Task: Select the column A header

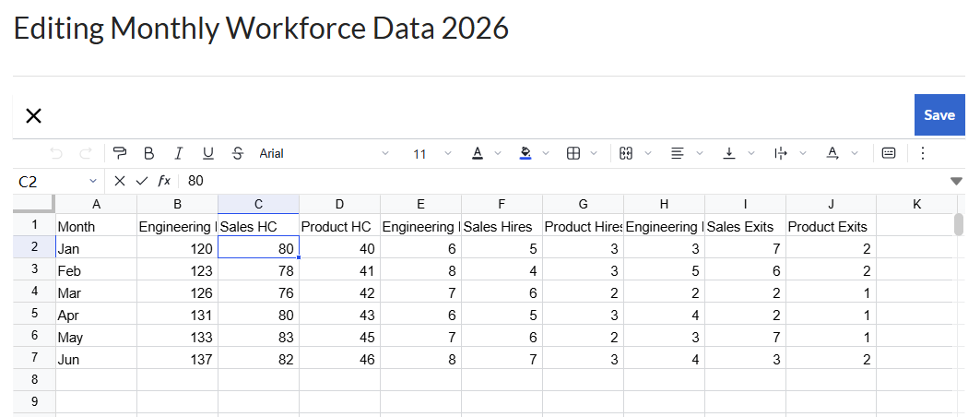Action: (x=96, y=204)
